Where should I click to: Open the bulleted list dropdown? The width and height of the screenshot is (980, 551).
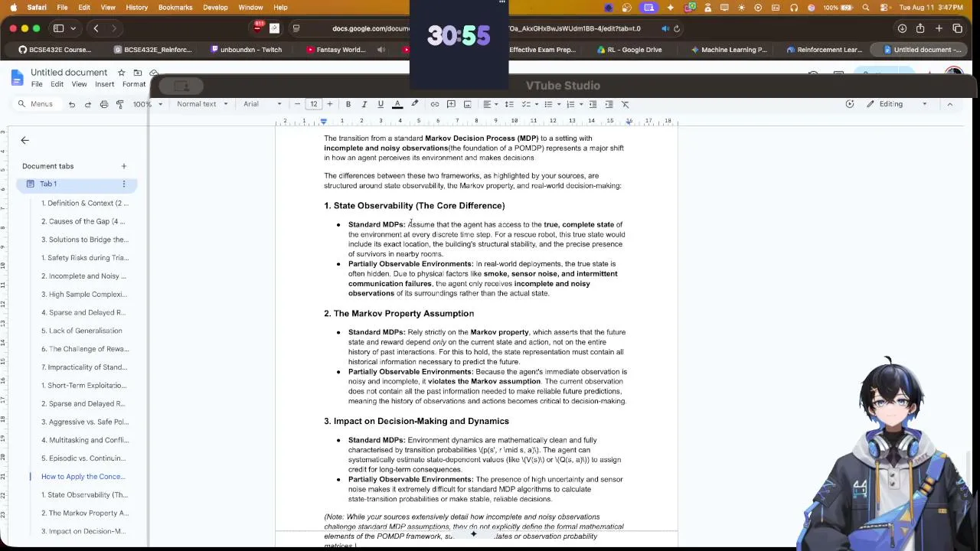(551, 104)
